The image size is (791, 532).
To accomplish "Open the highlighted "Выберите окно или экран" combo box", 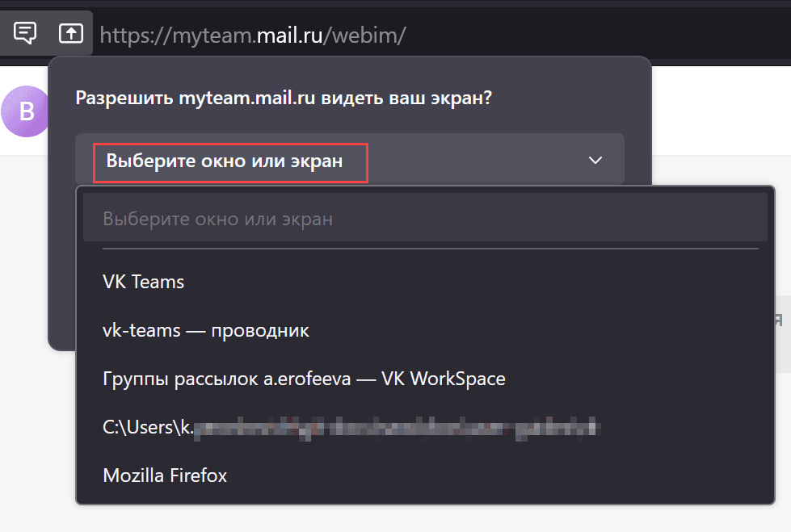I will 350,160.
